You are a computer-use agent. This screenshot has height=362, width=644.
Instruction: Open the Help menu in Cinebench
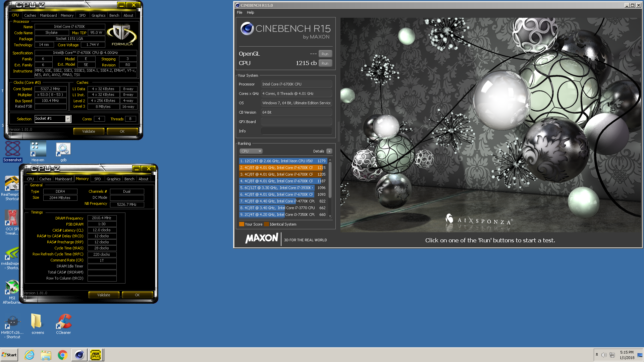tap(251, 12)
